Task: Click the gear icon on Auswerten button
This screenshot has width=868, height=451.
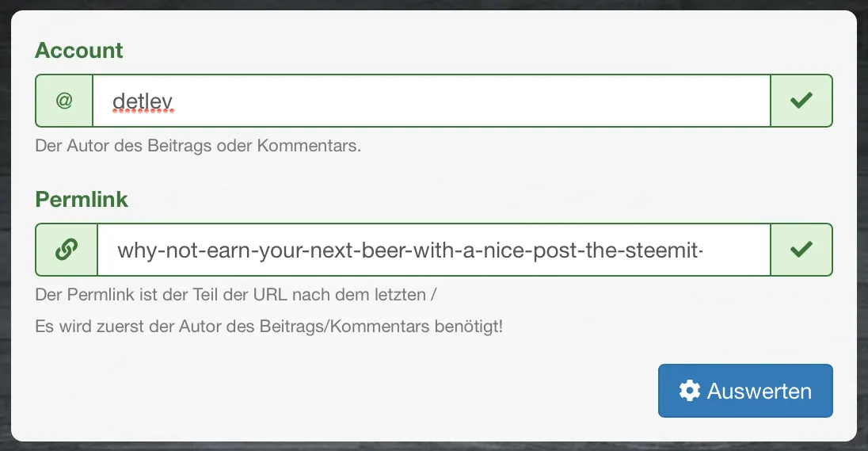Action: pyautogui.click(x=689, y=391)
